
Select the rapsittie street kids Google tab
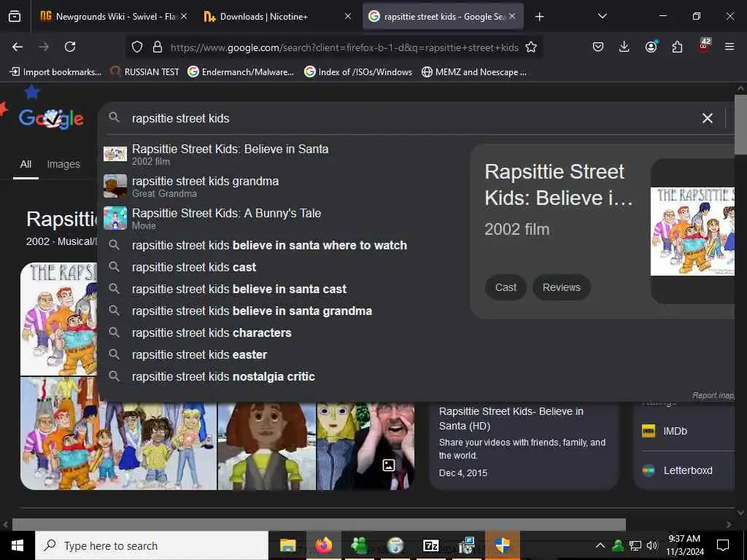point(444,17)
